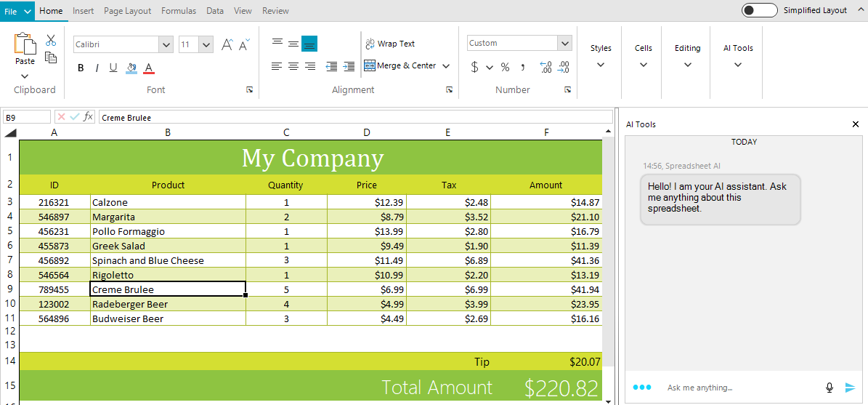The image size is (868, 405).
Task: Toggle underline formatting
Action: click(113, 68)
